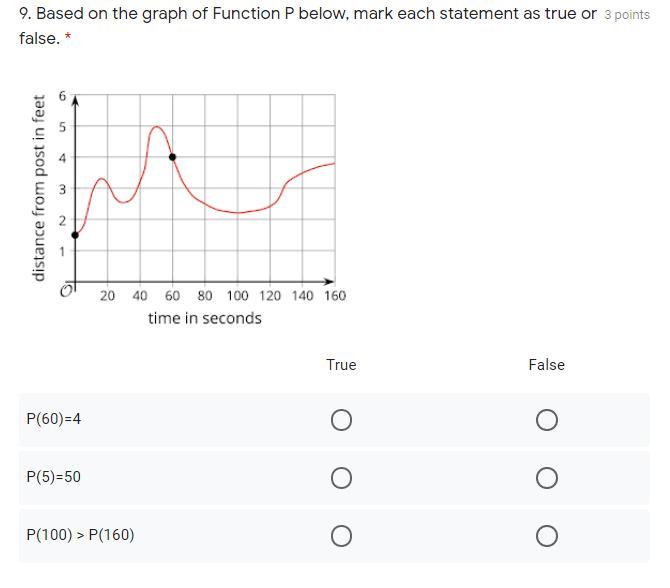670x588 pixels.
Task: Choose True for P(100) > P(160)
Action: tap(341, 536)
